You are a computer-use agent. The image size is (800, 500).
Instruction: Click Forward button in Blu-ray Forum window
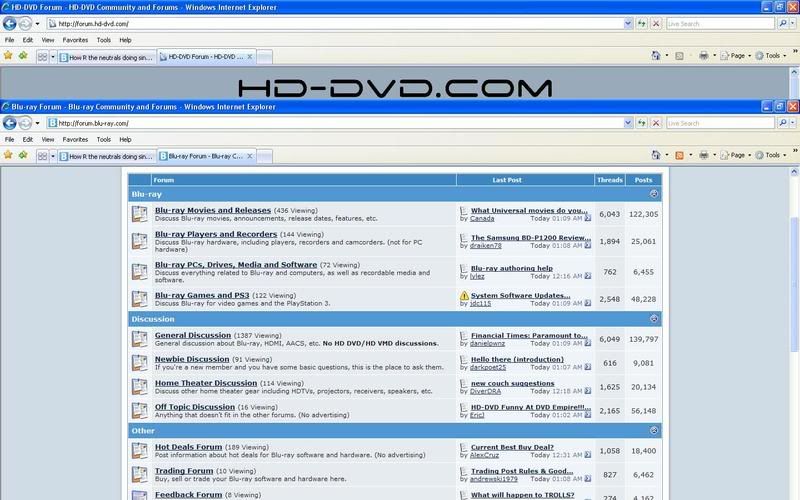(25, 123)
